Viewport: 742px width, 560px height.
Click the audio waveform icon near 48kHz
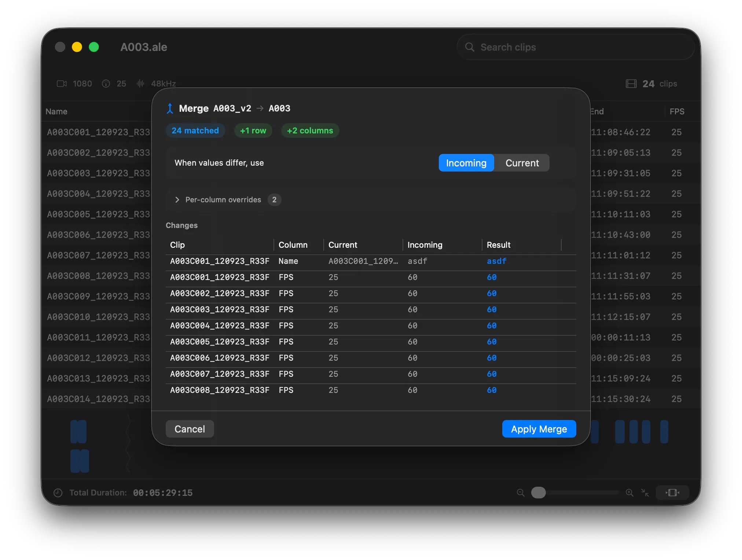click(140, 84)
